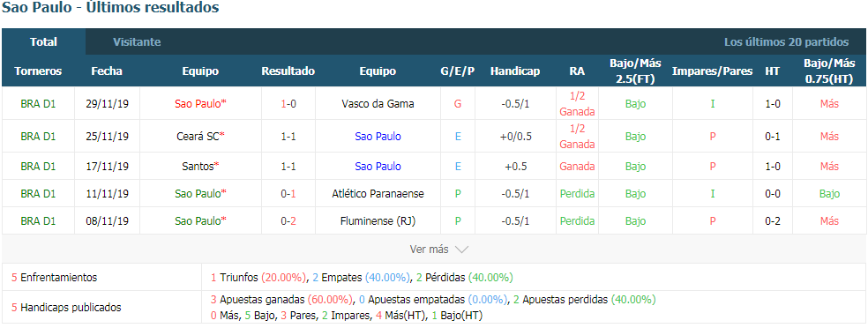Click Sao Paulo in the 25/11/19 row
Viewport: 868px width, 328px height.
(x=378, y=136)
